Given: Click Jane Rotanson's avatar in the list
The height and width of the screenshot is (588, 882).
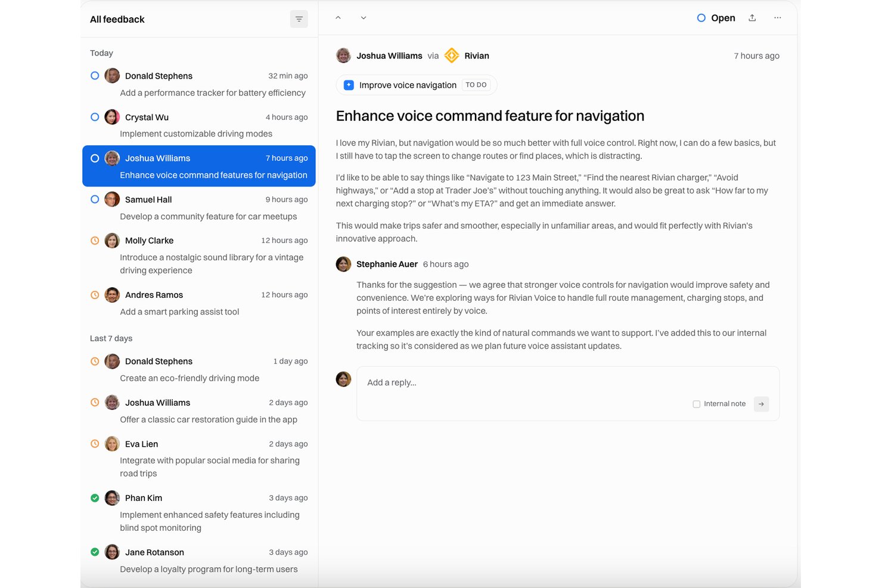Looking at the screenshot, I should coord(112,552).
